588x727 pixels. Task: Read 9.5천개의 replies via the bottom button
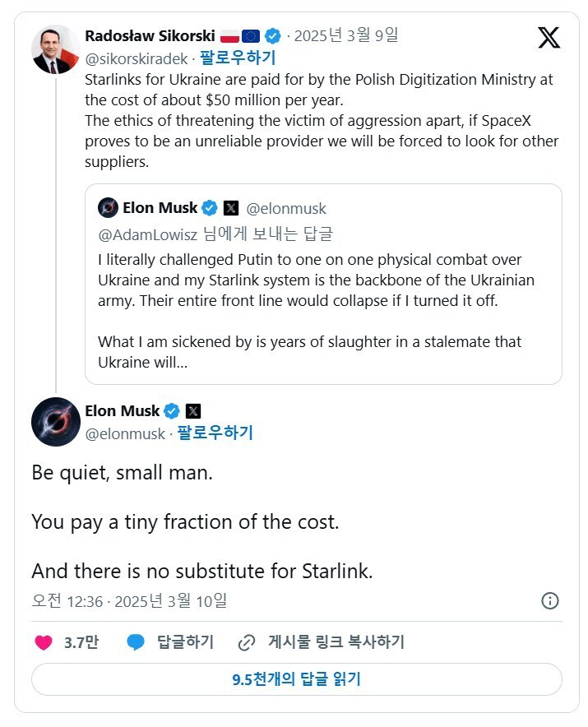(x=294, y=678)
